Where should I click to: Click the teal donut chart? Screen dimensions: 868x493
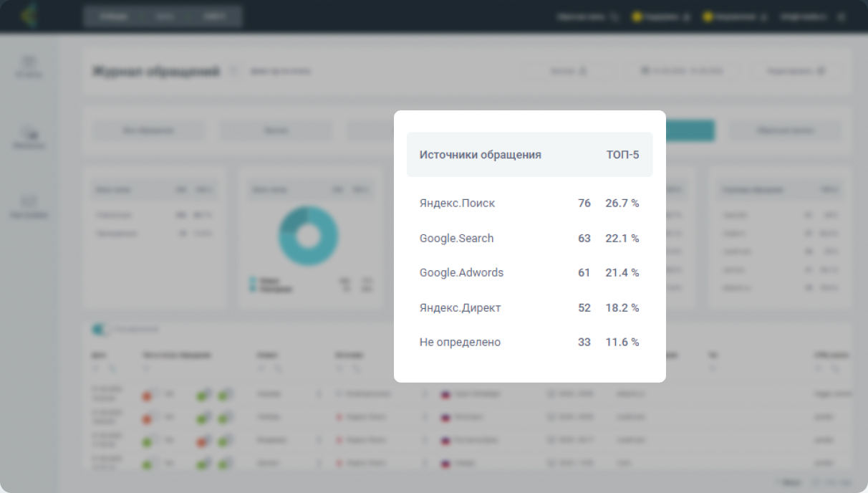308,236
